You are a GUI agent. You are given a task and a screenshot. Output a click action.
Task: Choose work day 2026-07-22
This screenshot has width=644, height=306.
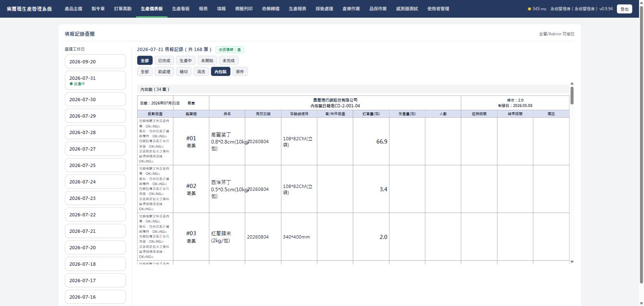click(95, 215)
